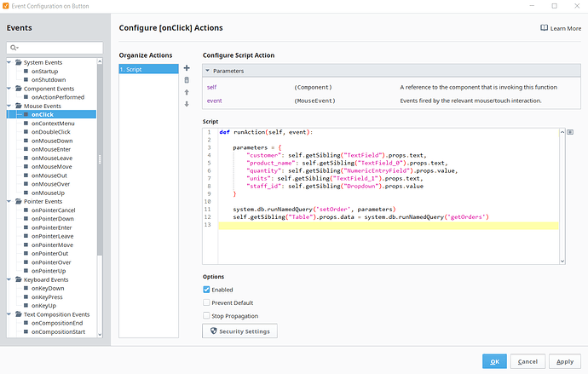Click the script editor scroll down arrow

tap(562, 262)
